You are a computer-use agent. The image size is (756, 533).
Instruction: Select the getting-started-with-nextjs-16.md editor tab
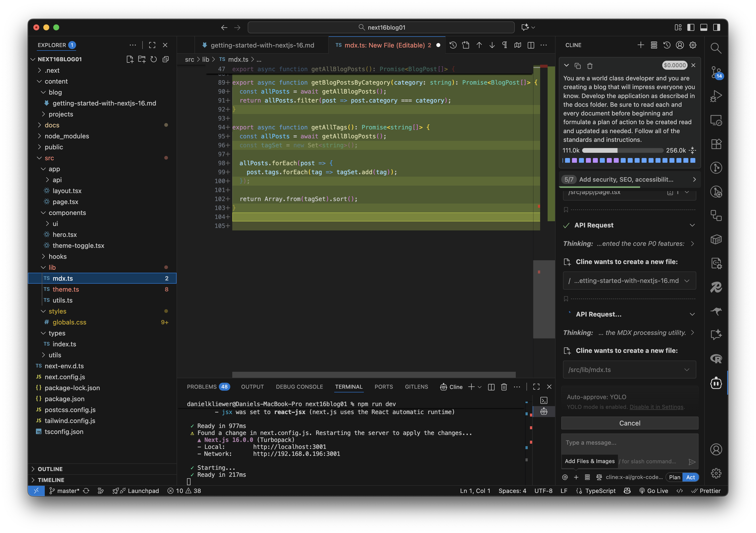click(262, 45)
